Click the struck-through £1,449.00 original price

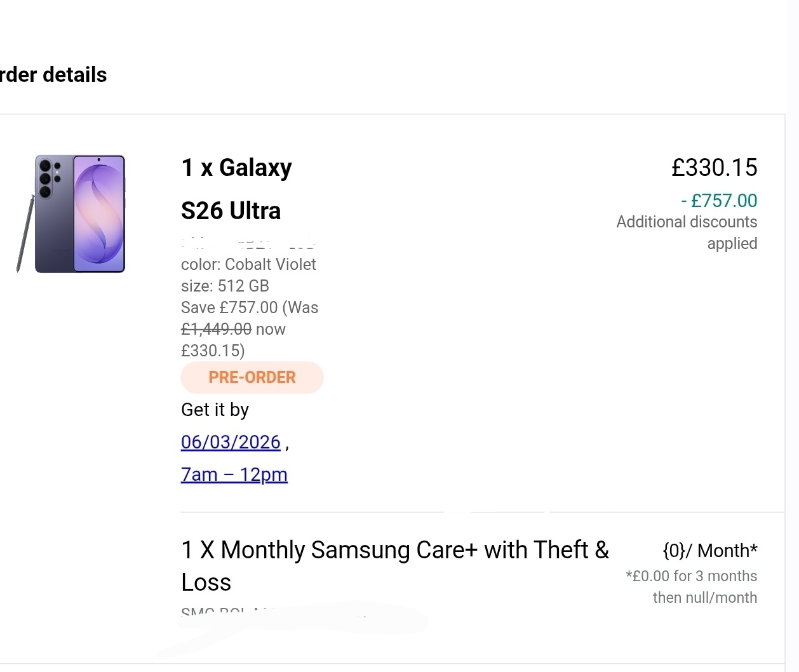pos(216,329)
